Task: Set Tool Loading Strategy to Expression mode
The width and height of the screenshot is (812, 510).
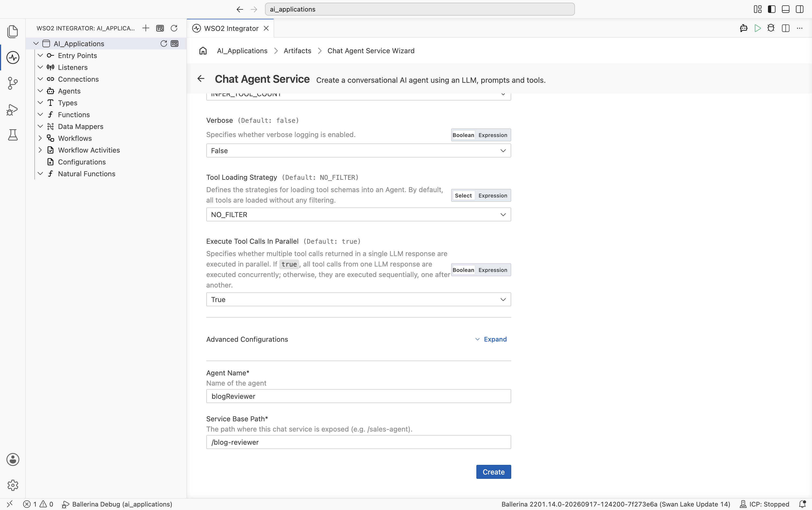Action: coord(492,196)
